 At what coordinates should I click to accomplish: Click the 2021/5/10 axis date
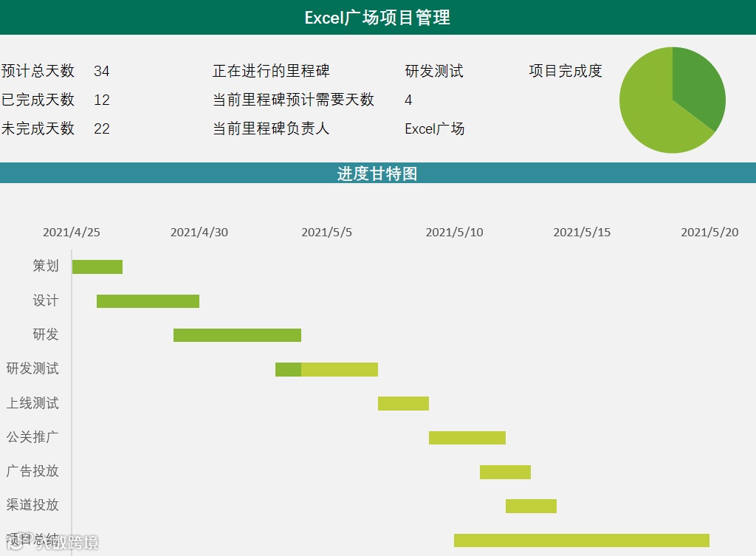tap(454, 233)
